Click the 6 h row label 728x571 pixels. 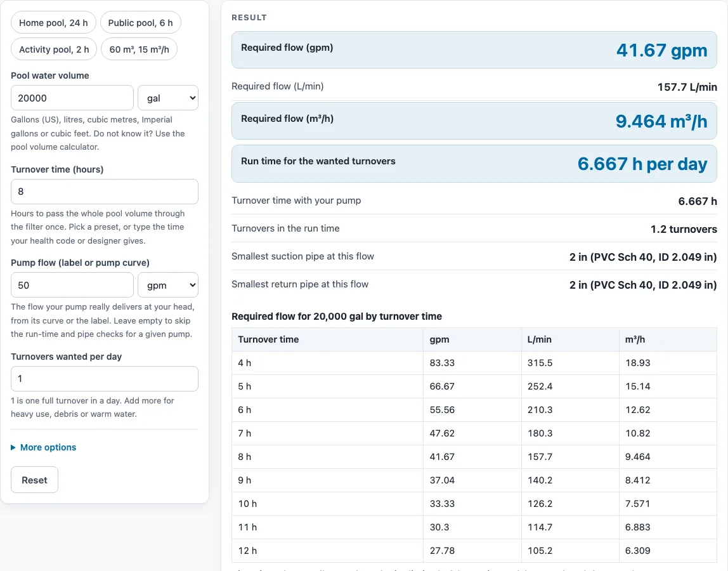pyautogui.click(x=327, y=410)
